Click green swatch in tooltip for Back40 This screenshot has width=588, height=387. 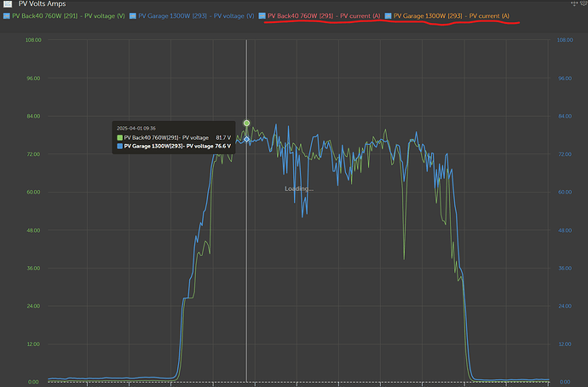coord(119,137)
